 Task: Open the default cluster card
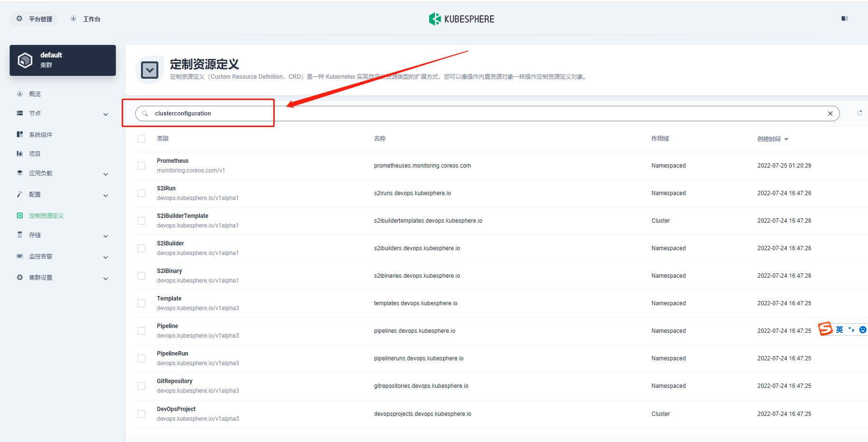[x=63, y=60]
